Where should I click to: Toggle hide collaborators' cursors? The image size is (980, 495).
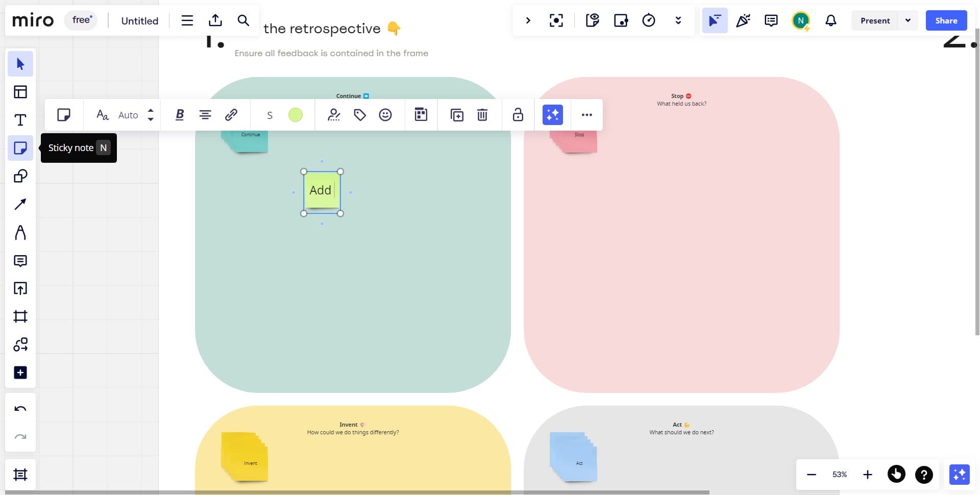click(715, 20)
